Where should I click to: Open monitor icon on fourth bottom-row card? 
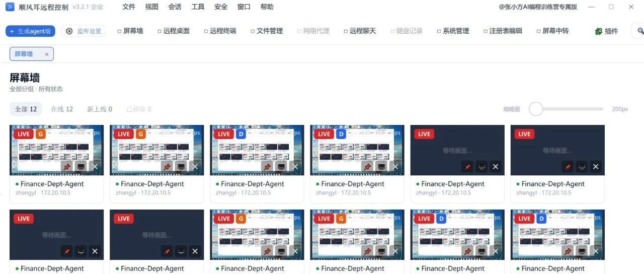tap(381, 251)
